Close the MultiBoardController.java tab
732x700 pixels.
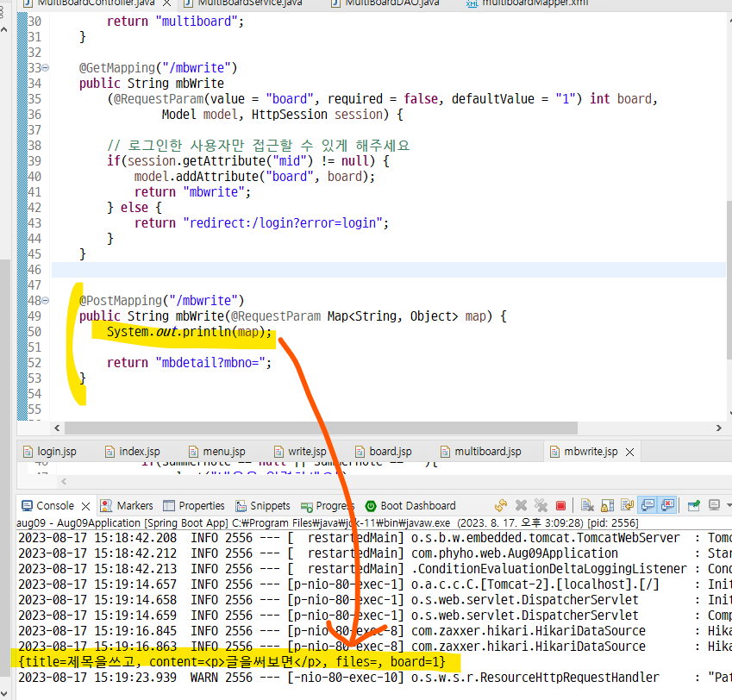pyautogui.click(x=166, y=3)
